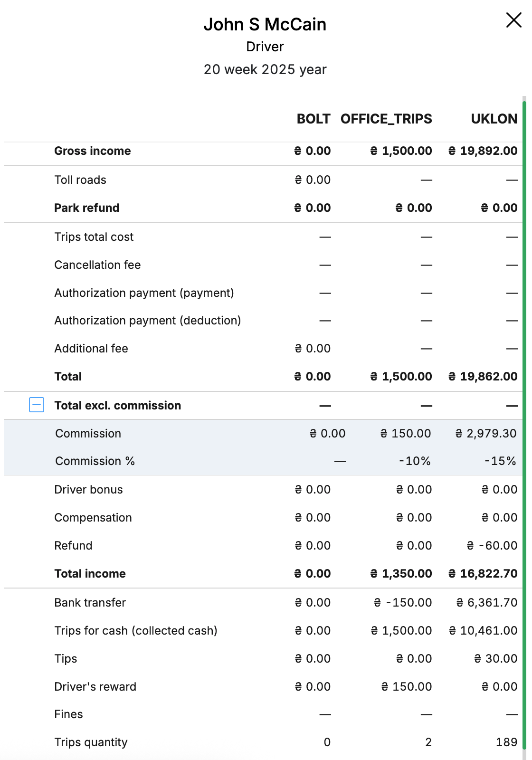The width and height of the screenshot is (532, 760).
Task: Click OFFICE_TRIPS driver's reward ₴ 150.00
Action: click(407, 686)
